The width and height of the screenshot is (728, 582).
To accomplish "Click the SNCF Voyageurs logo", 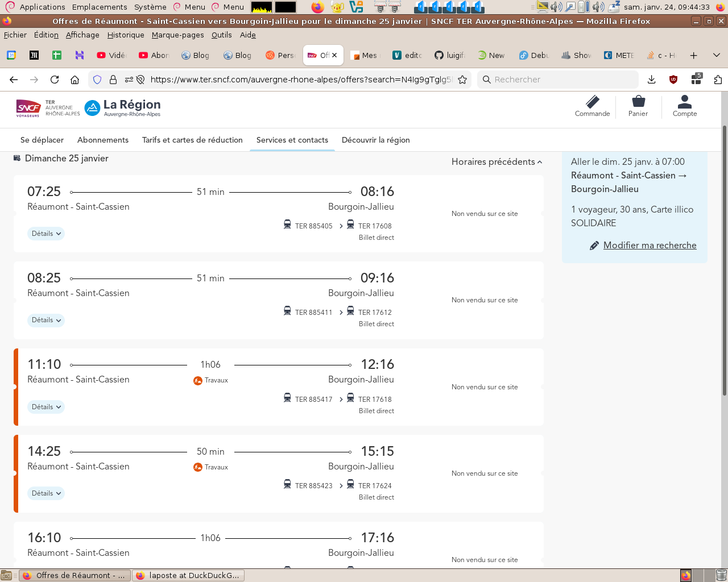I will point(28,107).
